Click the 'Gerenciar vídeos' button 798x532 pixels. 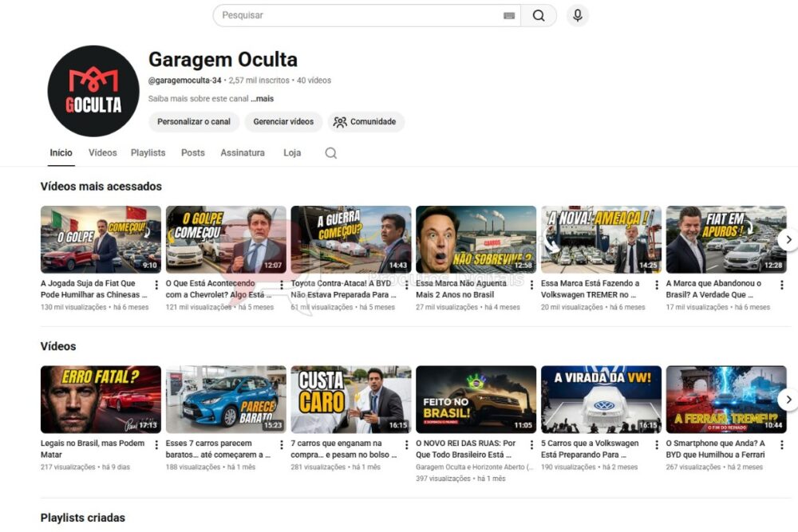pos(283,122)
